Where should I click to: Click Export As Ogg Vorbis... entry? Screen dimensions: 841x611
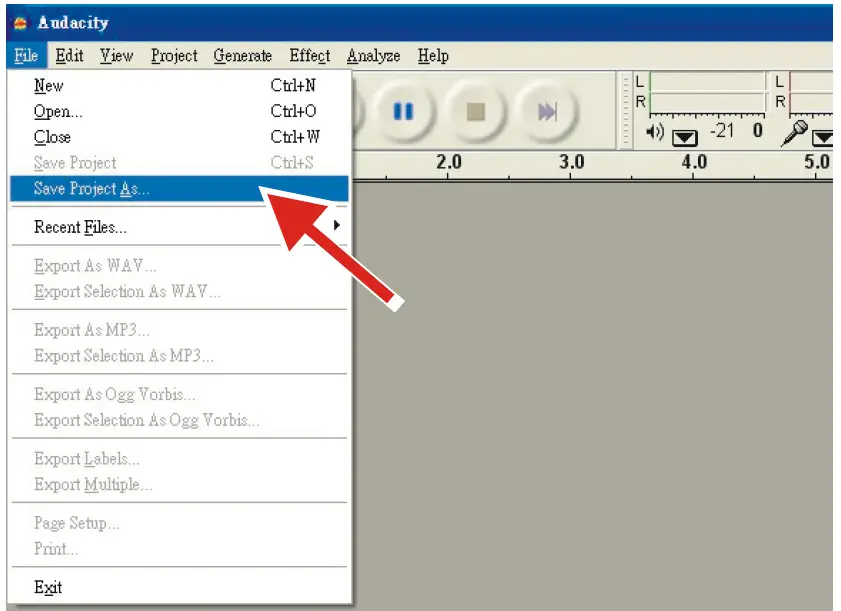point(179,394)
